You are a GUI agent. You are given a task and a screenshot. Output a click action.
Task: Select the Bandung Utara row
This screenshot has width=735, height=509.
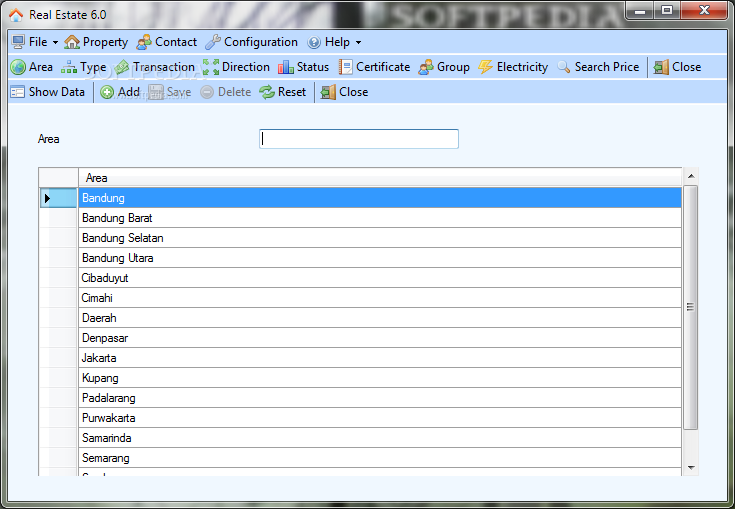[380, 258]
